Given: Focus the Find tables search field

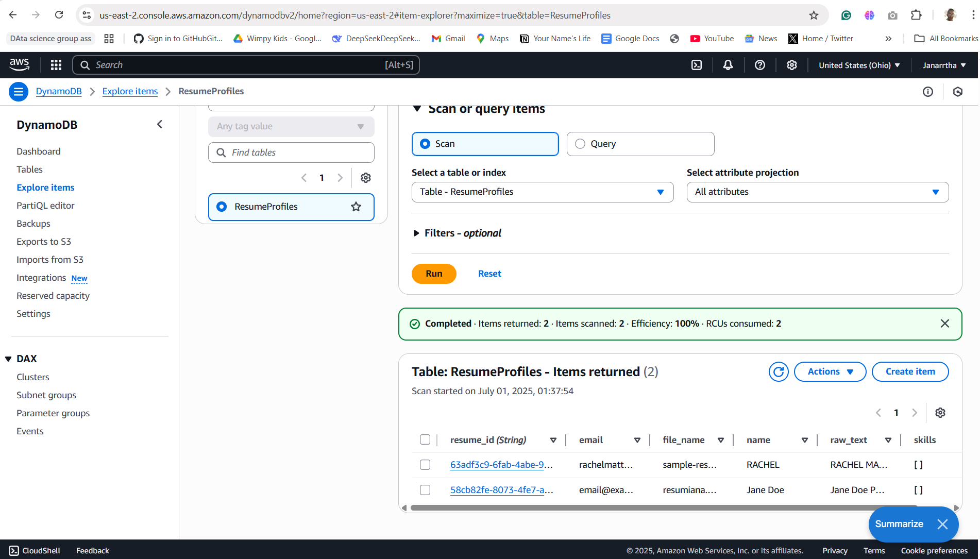Looking at the screenshot, I should [x=291, y=153].
